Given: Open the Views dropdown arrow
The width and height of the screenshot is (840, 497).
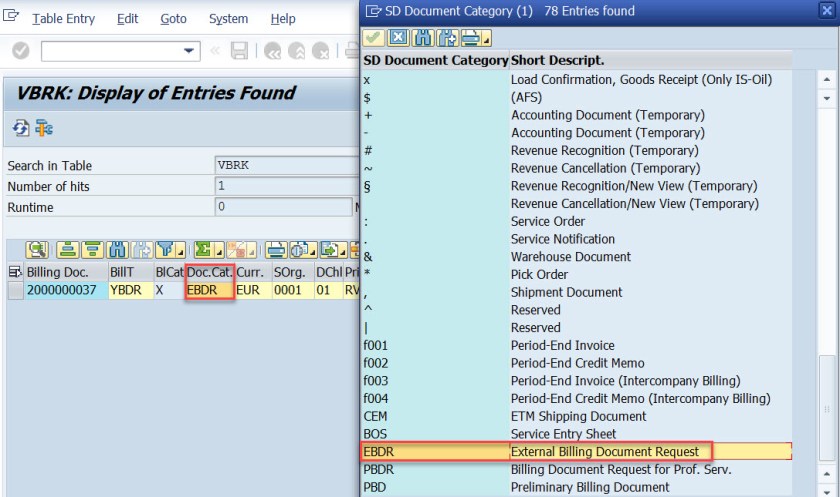Looking at the screenshot, I should pos(313,251).
